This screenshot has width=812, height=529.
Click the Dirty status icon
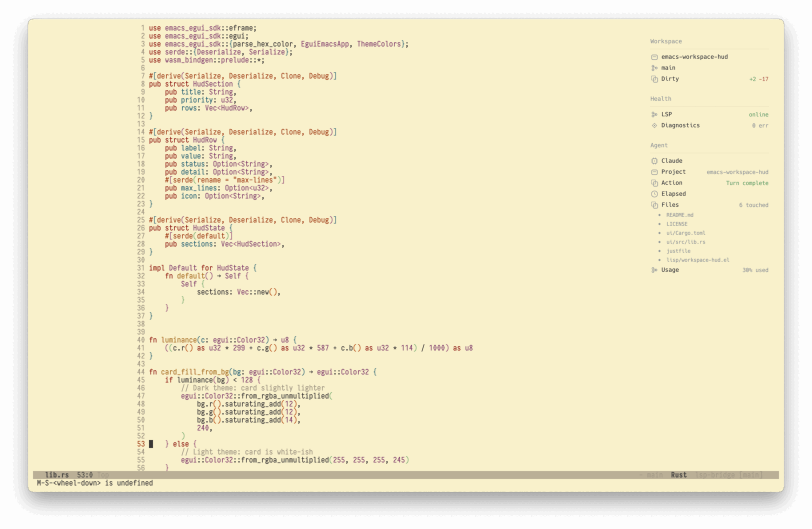(654, 79)
